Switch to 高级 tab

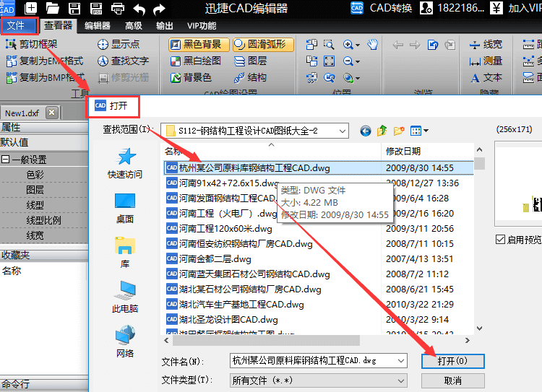(x=134, y=26)
